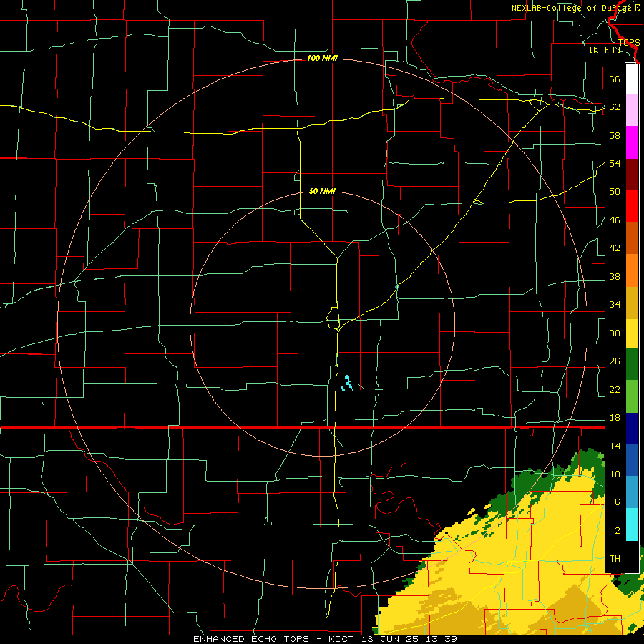
Task: Click the 6 legend value
Action: pyautogui.click(x=618, y=502)
